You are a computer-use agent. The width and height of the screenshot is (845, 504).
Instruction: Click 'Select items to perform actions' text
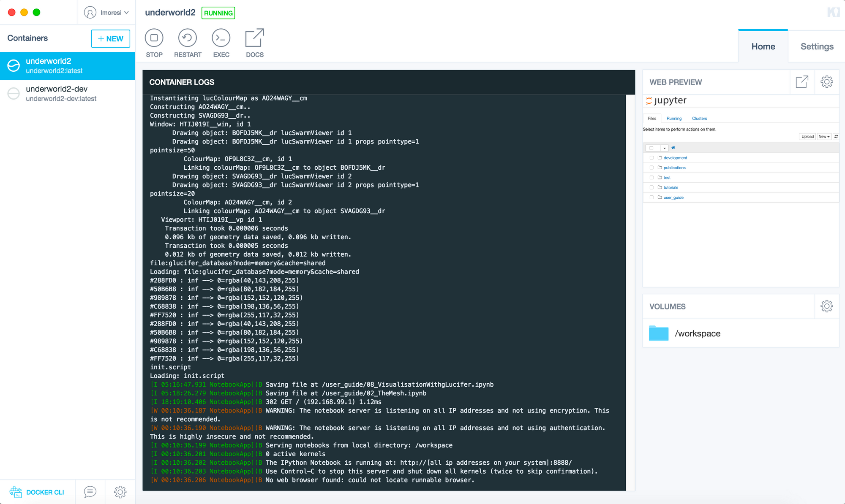click(x=679, y=130)
